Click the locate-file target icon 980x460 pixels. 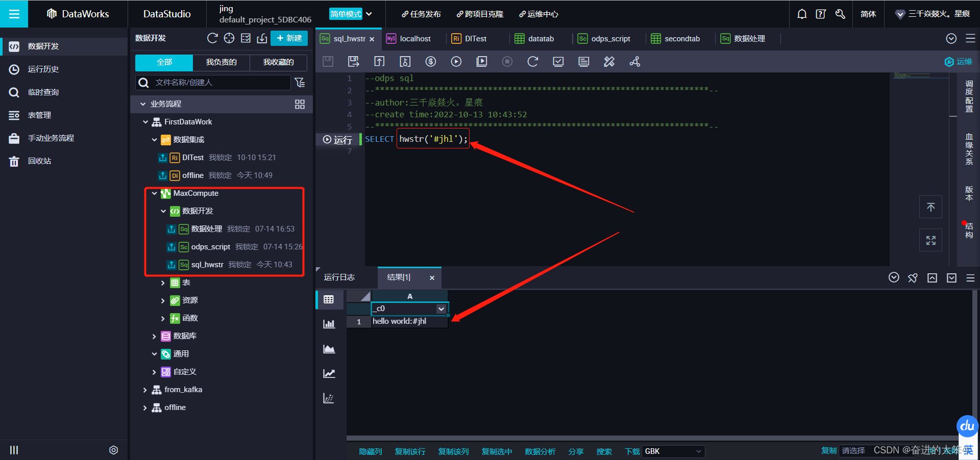229,38
